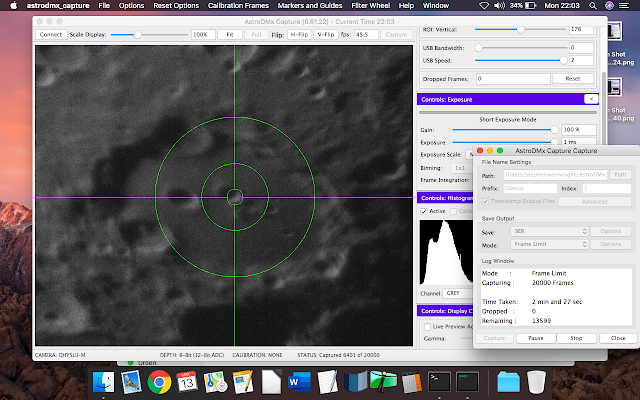Click the USB Speed slider

(x=520, y=60)
